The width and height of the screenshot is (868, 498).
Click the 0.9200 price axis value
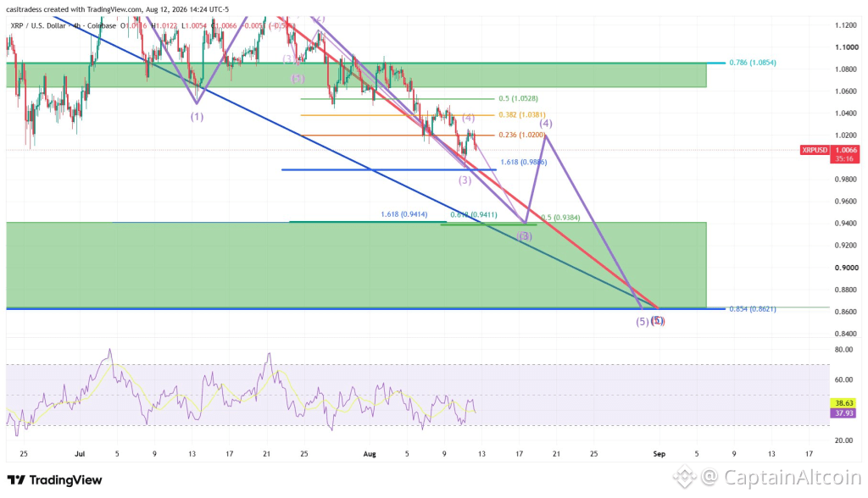847,245
